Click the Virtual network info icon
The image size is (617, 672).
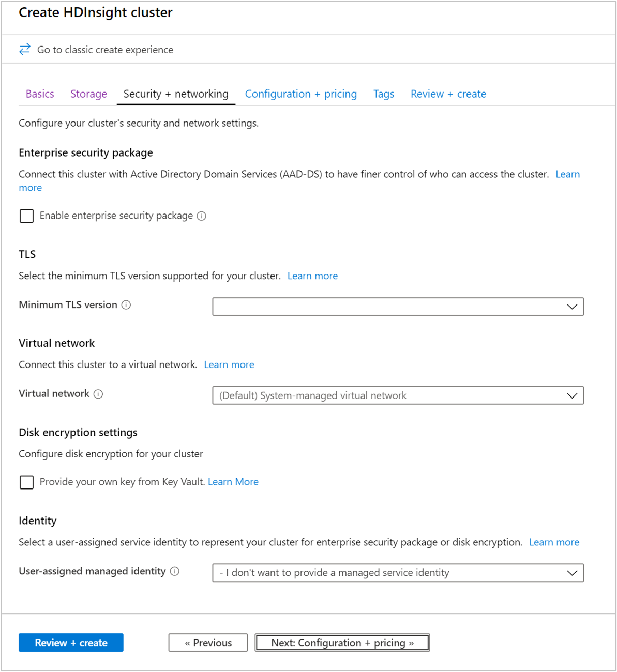(x=98, y=394)
